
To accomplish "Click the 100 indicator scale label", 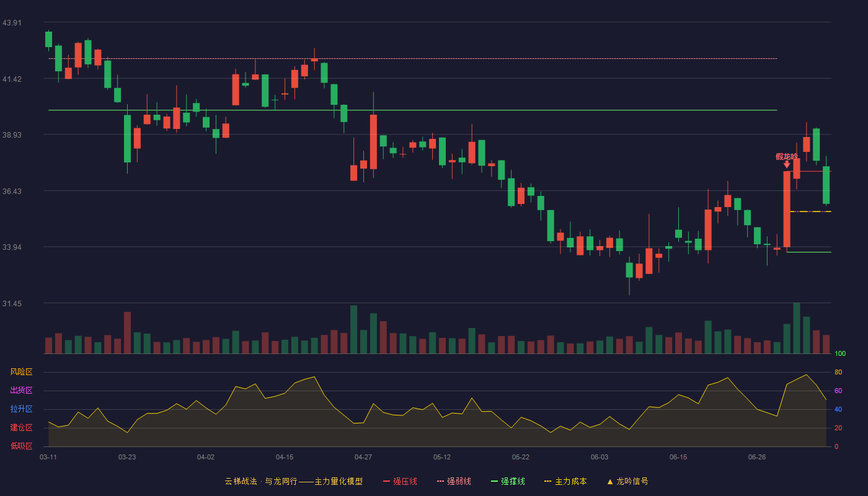I will pyautogui.click(x=840, y=354).
